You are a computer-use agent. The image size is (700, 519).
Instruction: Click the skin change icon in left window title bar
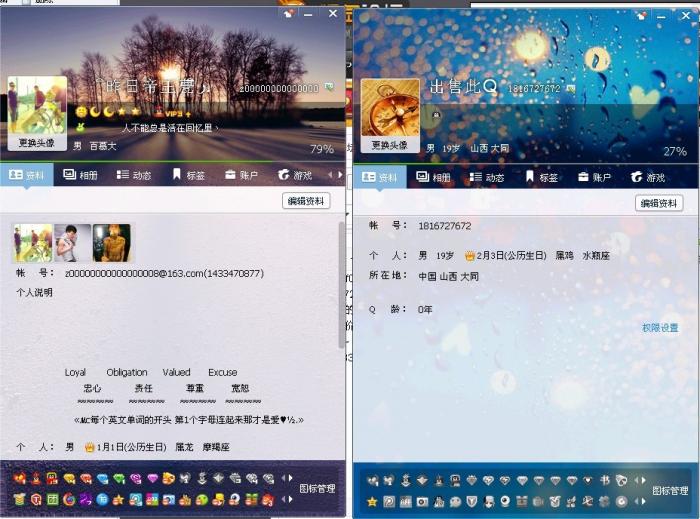[x=288, y=14]
